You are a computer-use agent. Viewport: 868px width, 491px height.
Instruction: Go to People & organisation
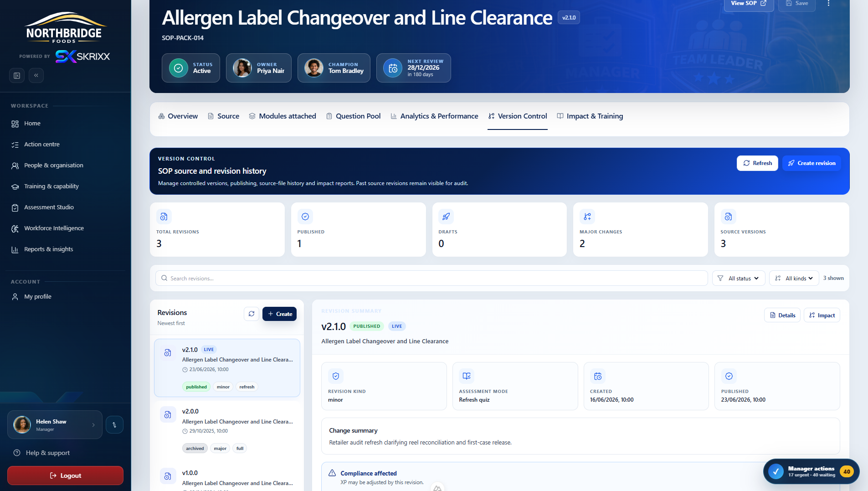(53, 165)
